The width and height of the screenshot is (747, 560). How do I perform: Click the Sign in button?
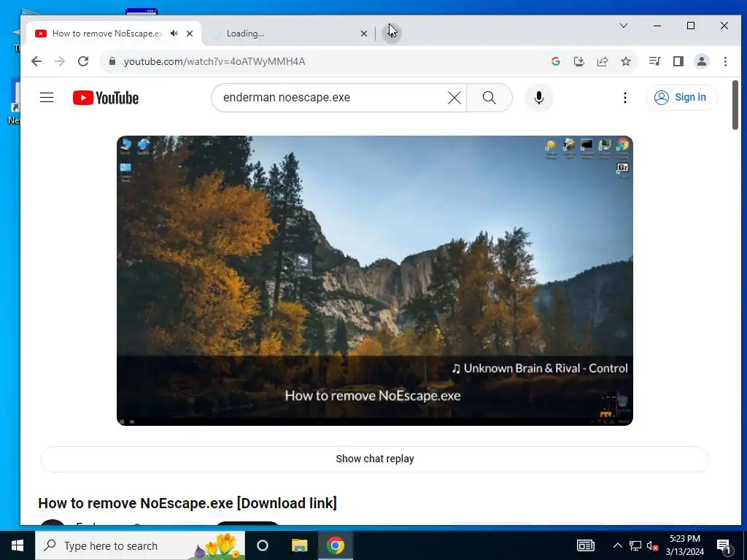click(681, 98)
